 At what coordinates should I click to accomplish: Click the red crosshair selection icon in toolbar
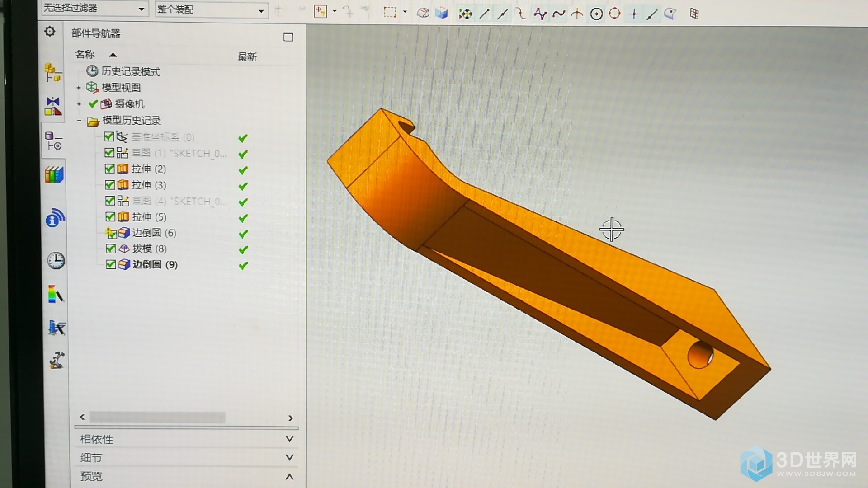(x=320, y=11)
